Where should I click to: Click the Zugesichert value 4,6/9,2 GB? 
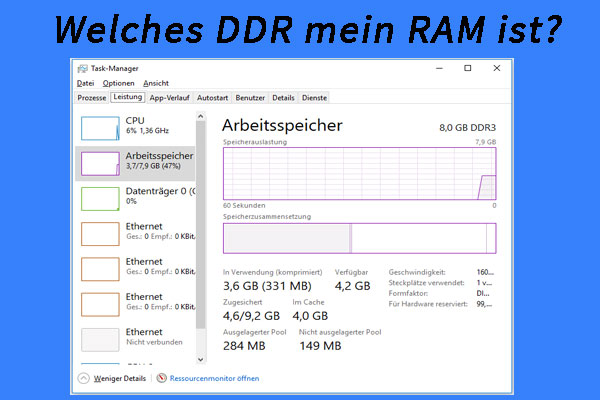pyautogui.click(x=251, y=316)
